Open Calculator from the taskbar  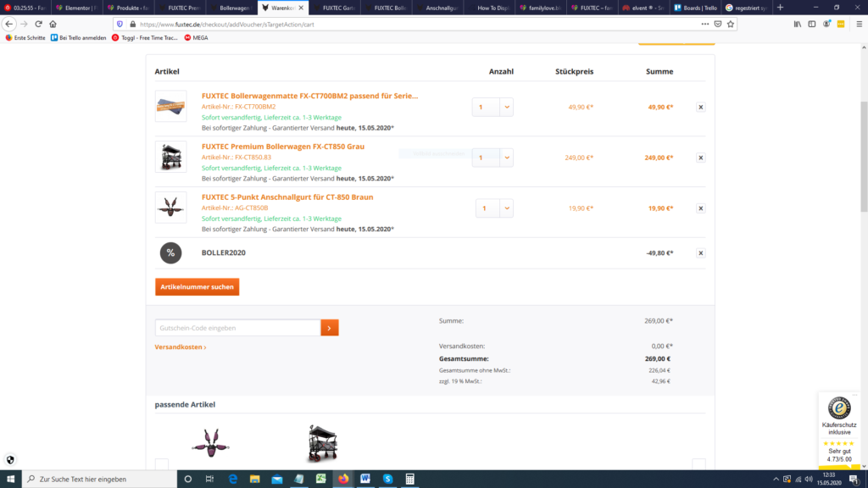[409, 480]
